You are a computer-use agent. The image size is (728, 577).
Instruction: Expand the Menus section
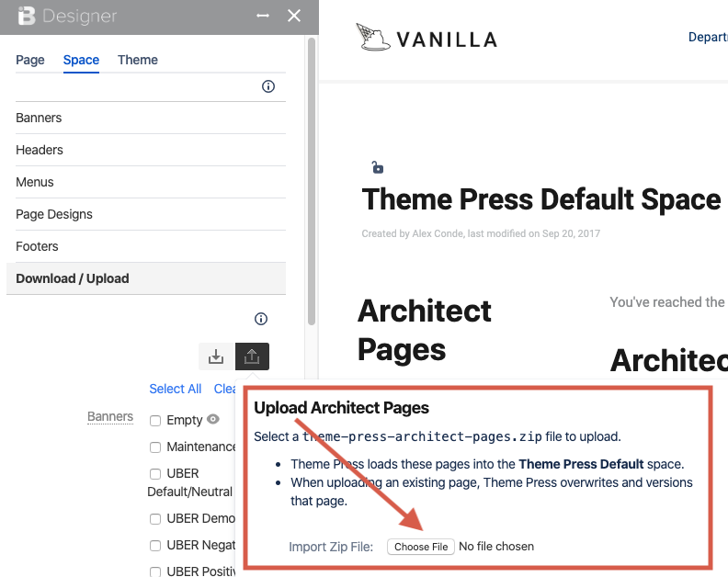(151, 182)
